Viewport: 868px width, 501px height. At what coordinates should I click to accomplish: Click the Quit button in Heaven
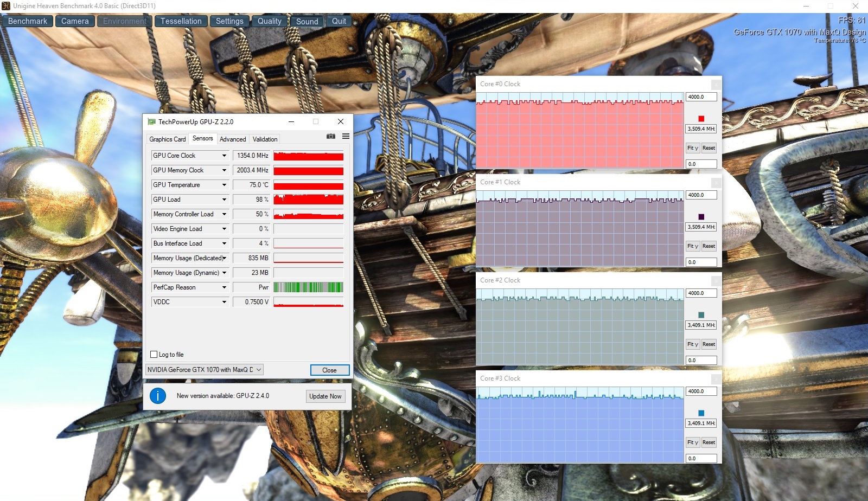click(339, 21)
